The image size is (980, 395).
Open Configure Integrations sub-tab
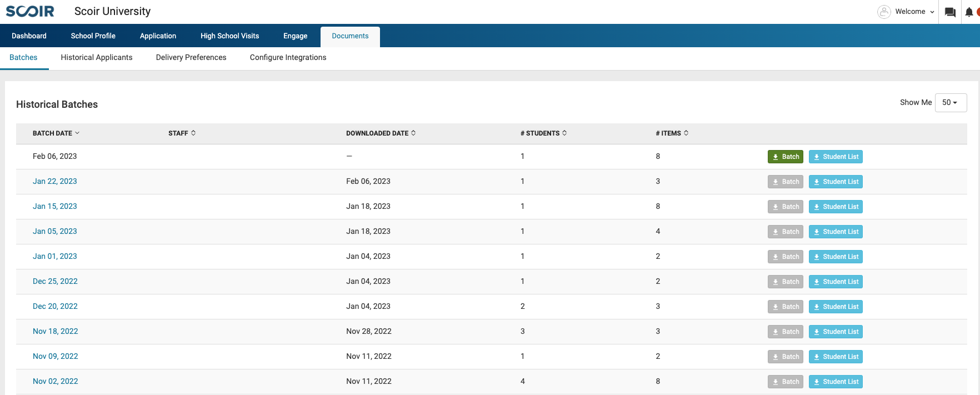pyautogui.click(x=288, y=58)
